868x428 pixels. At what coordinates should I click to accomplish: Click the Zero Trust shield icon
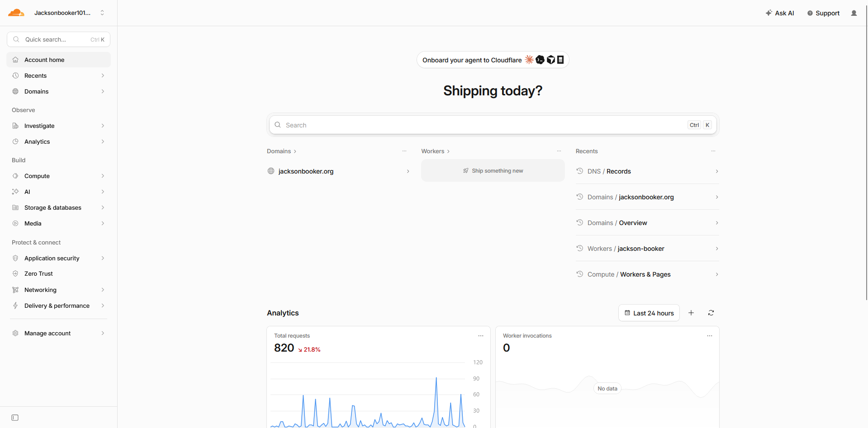point(15,273)
